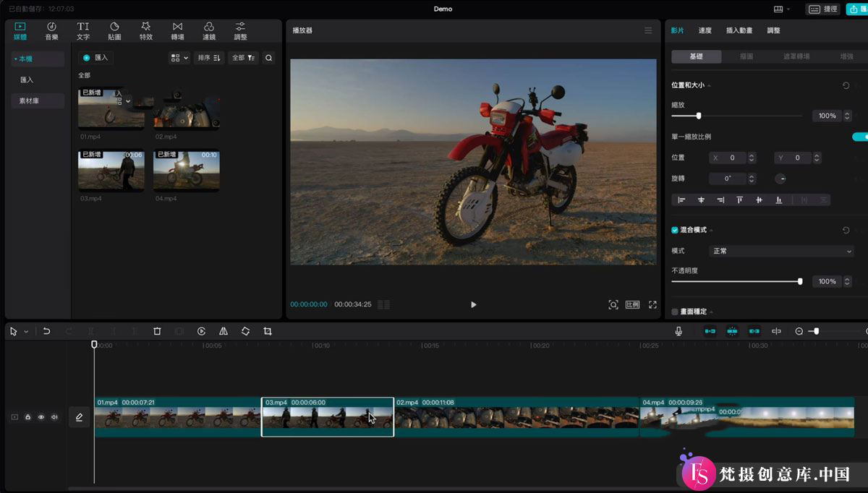This screenshot has width=868, height=493.
Task: Adjust the 不透明度 opacity slider handle
Action: coord(800,281)
